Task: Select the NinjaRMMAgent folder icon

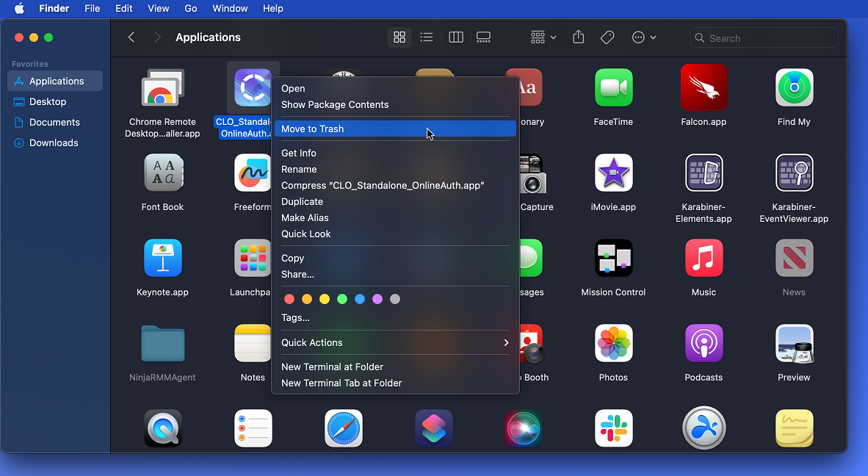Action: [x=163, y=343]
